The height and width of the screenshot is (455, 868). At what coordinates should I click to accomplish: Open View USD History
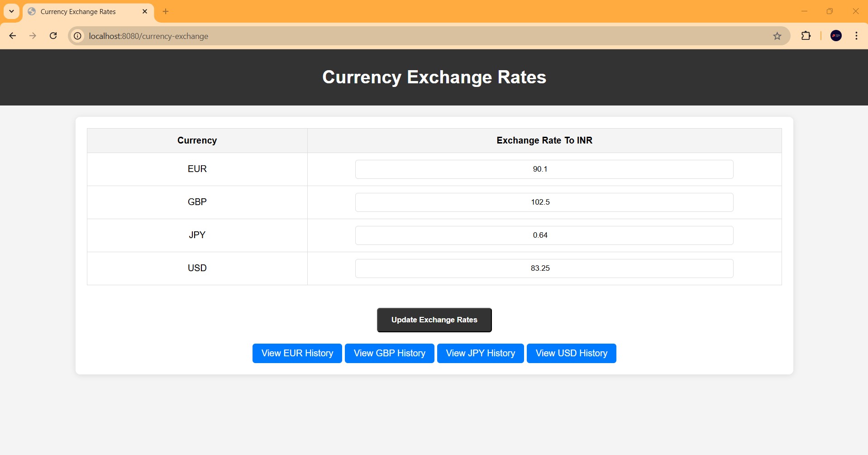pos(572,353)
